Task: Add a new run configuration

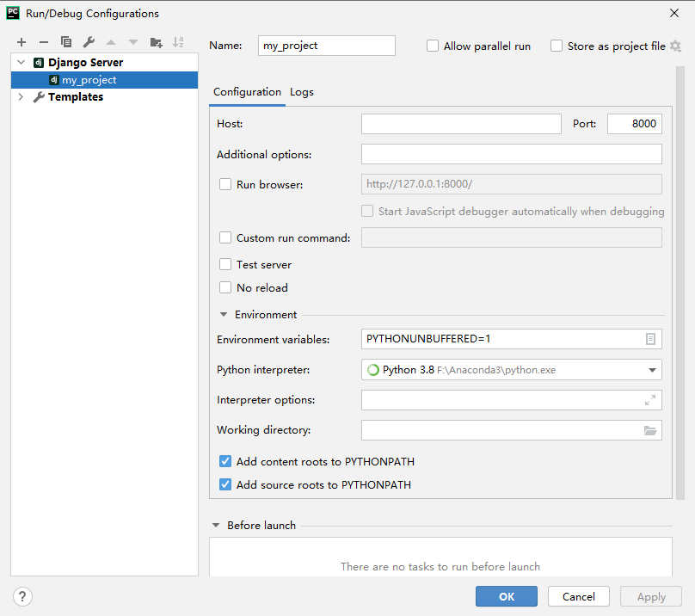Action: coord(22,42)
